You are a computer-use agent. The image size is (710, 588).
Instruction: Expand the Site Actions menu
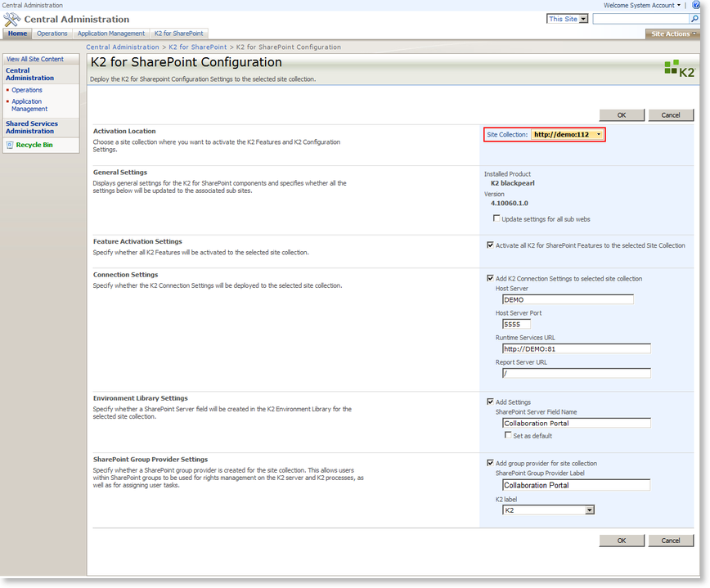pos(673,34)
